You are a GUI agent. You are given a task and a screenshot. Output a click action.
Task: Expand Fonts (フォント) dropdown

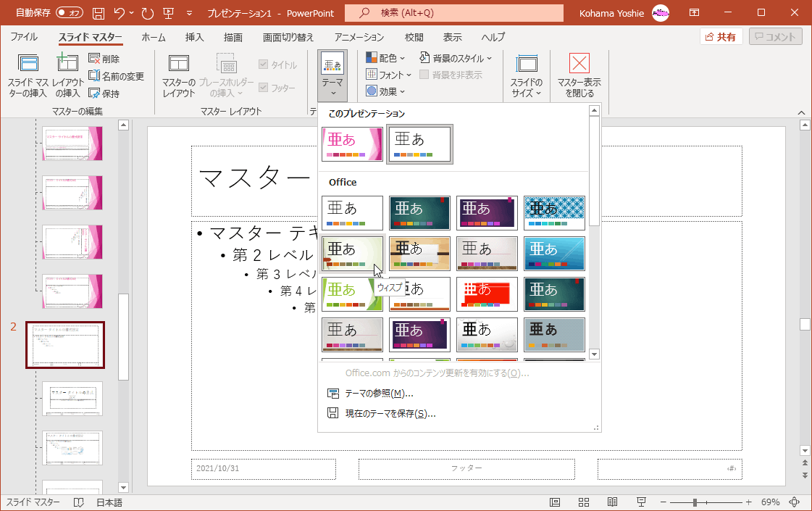[388, 75]
